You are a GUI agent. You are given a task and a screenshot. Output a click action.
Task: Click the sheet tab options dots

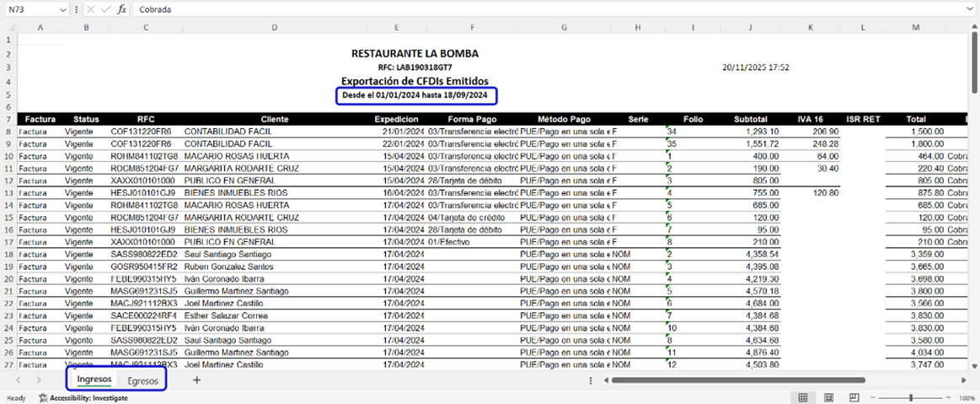coord(591,380)
